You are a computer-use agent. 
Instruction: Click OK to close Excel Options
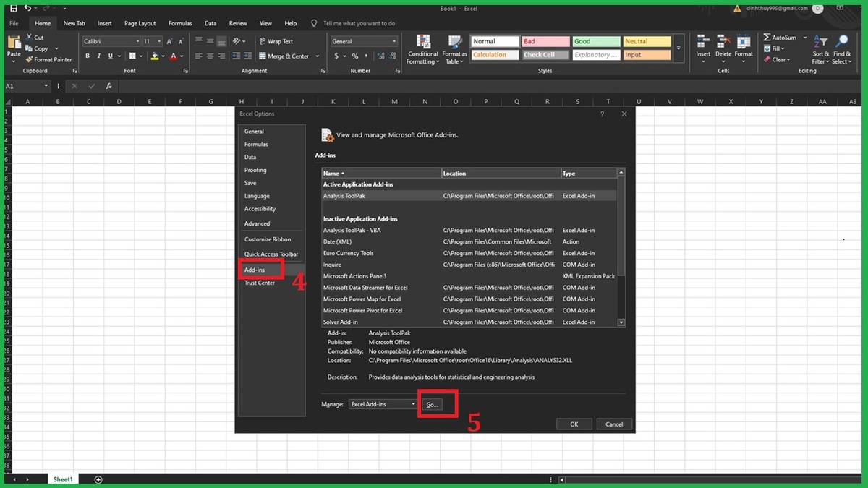[x=574, y=424]
